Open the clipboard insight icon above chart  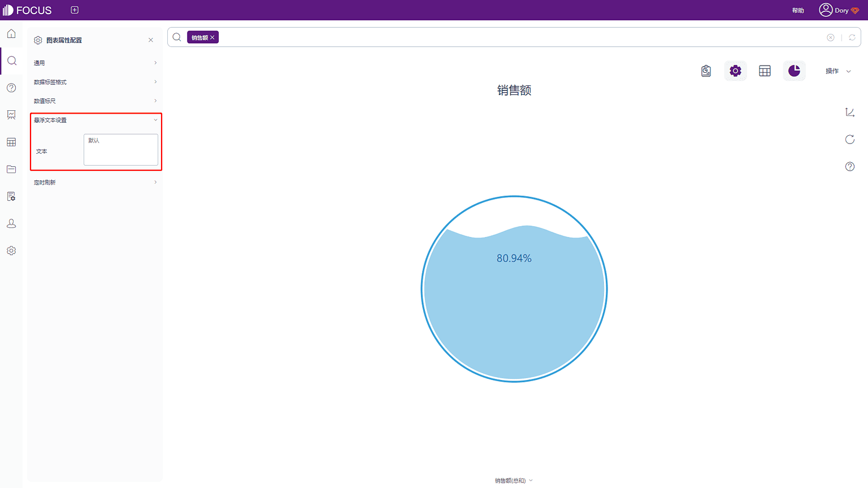tap(706, 71)
